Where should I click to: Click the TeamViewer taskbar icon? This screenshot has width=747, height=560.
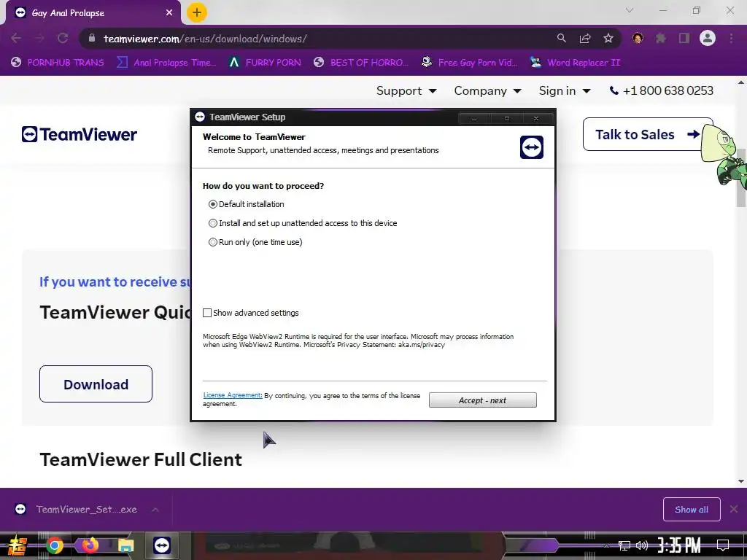point(162,545)
